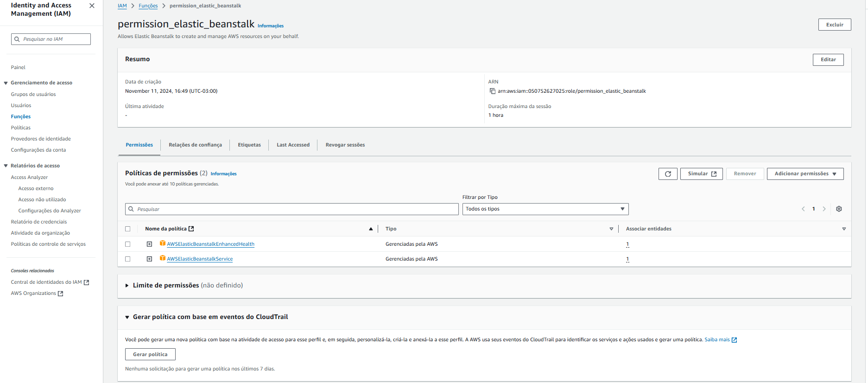Open the AWSElasticBeanstalkEnhancedHealth policy link
This screenshot has width=868, height=383.
(x=210, y=244)
